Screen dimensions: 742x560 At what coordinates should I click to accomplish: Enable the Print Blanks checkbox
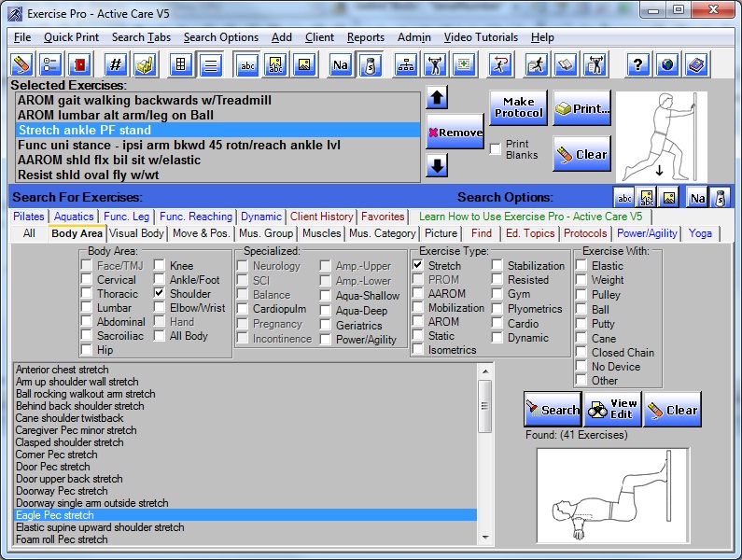pos(495,148)
